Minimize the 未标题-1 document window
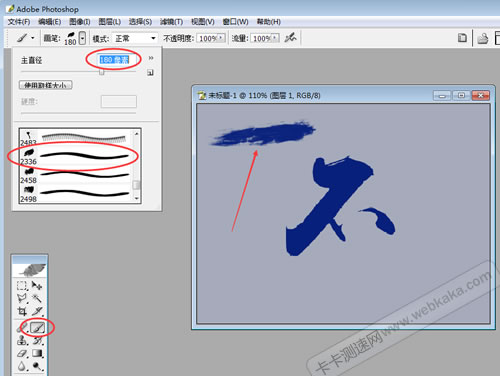The image size is (500, 376). 442,96
